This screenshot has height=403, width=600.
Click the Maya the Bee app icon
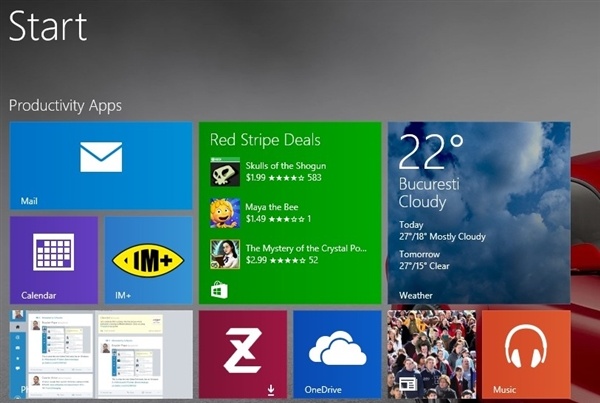[225, 213]
